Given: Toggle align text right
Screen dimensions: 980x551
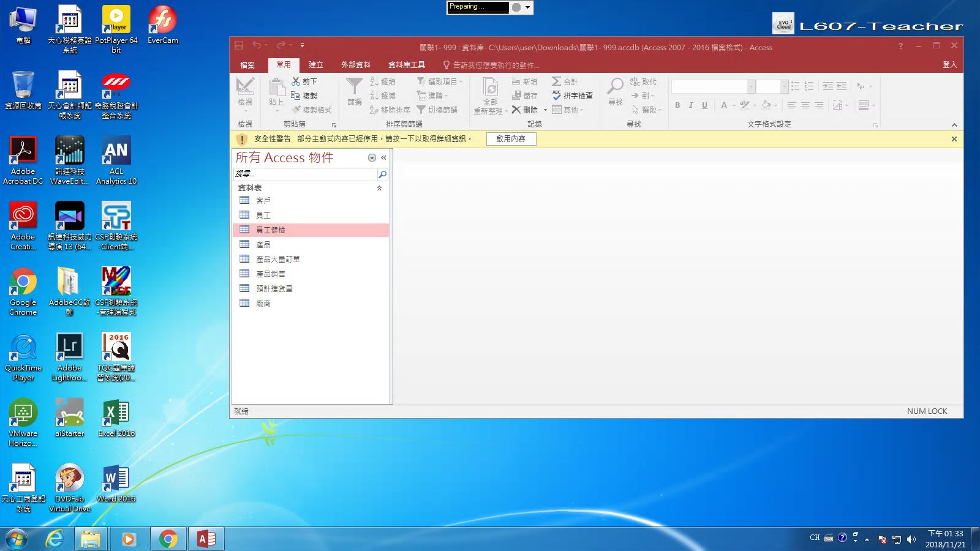Looking at the screenshot, I should tap(819, 105).
